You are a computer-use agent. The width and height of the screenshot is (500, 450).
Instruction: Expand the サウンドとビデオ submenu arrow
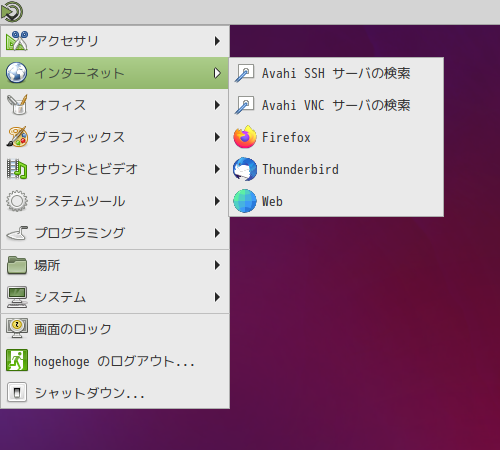[217, 169]
